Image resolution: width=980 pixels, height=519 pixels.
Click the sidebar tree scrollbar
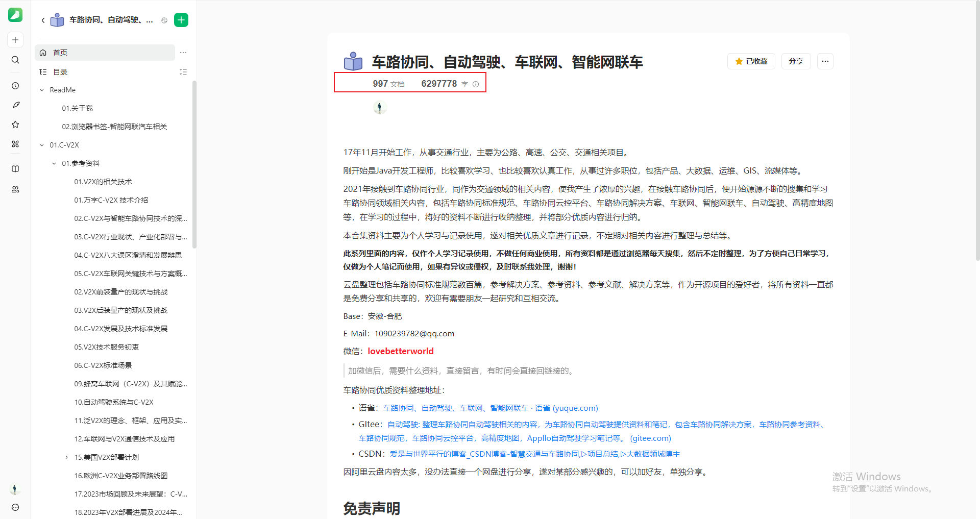pyautogui.click(x=194, y=164)
